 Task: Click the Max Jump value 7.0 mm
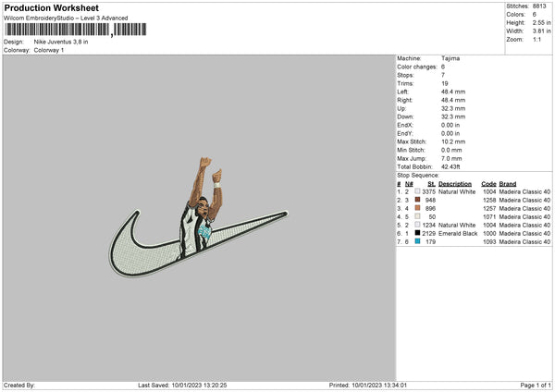[451, 158]
